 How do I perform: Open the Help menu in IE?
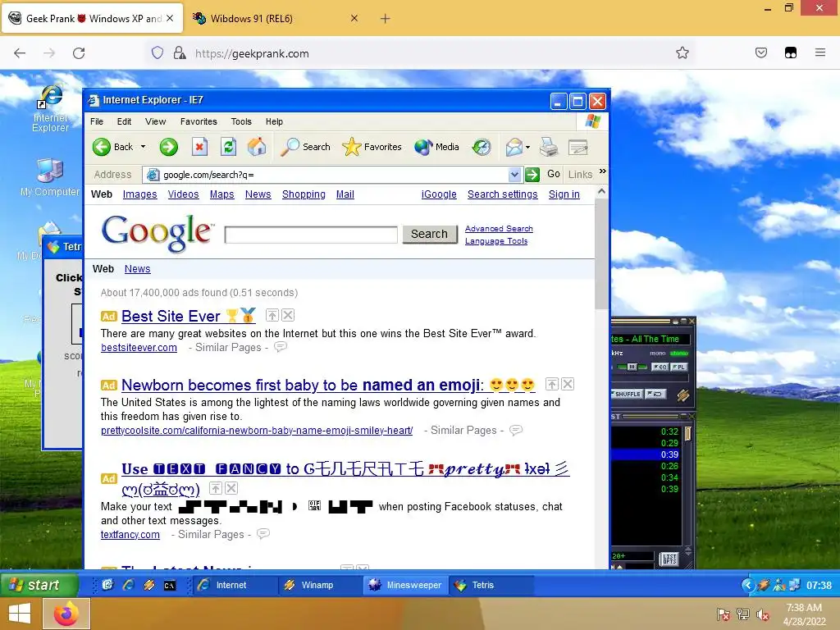pyautogui.click(x=274, y=121)
